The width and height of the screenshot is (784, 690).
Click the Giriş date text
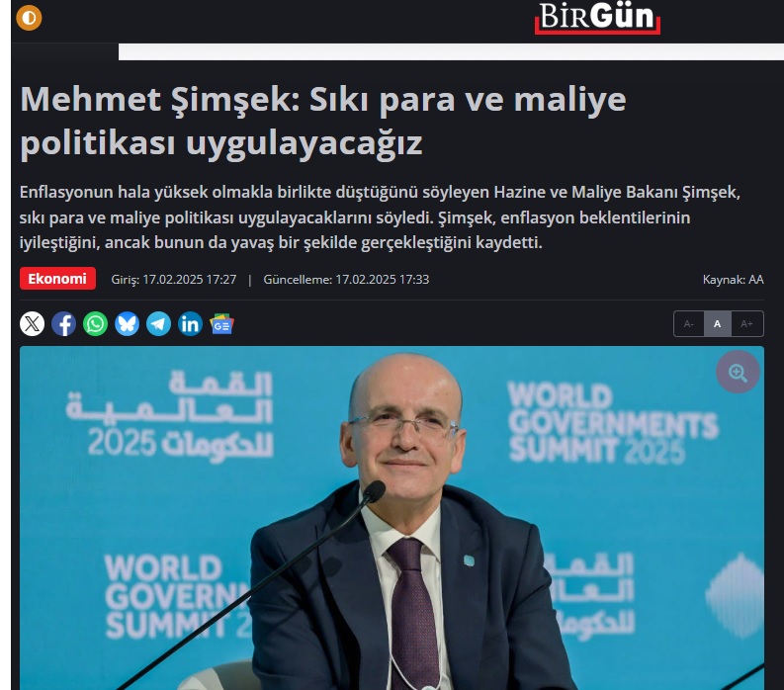(173, 280)
